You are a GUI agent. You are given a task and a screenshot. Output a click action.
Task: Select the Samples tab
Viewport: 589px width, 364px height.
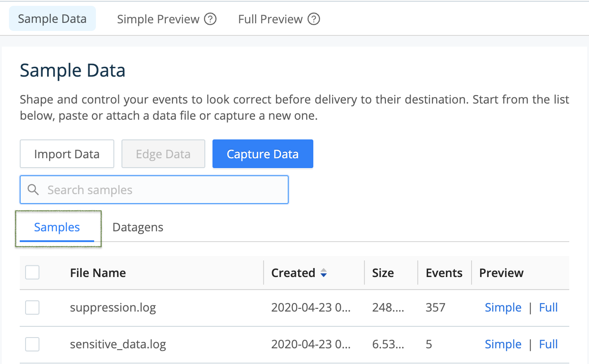coord(57,227)
